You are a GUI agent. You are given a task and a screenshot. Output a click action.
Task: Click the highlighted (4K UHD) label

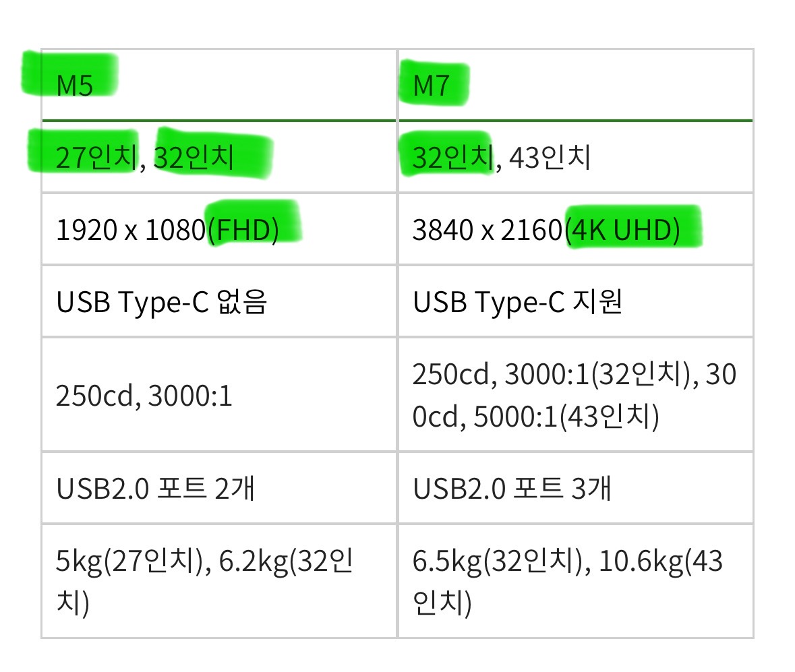[622, 230]
